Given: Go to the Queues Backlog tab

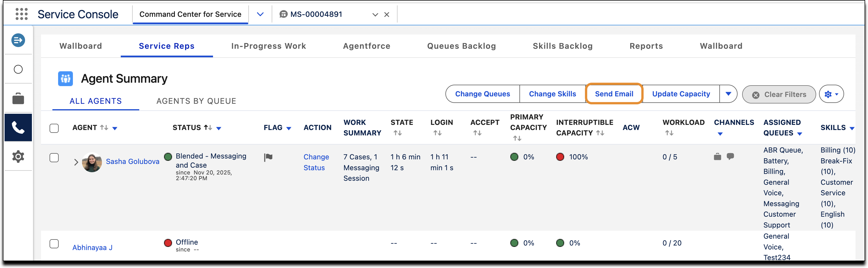Looking at the screenshot, I should click(x=462, y=46).
